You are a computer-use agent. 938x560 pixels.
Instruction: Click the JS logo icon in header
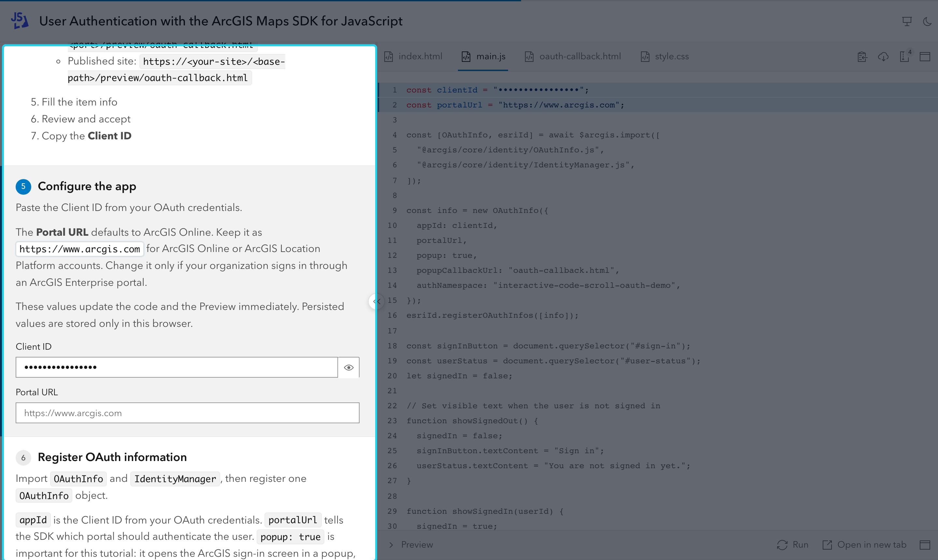click(19, 21)
